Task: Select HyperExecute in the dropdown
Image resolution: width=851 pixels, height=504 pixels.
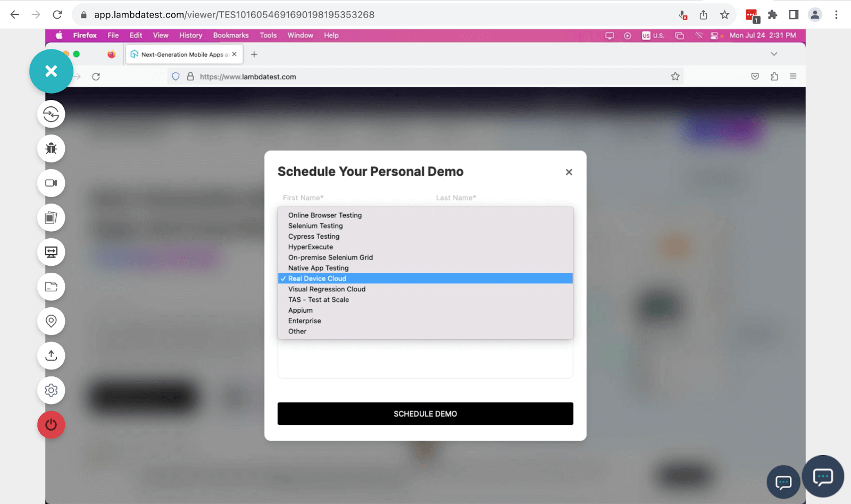Action: [311, 247]
